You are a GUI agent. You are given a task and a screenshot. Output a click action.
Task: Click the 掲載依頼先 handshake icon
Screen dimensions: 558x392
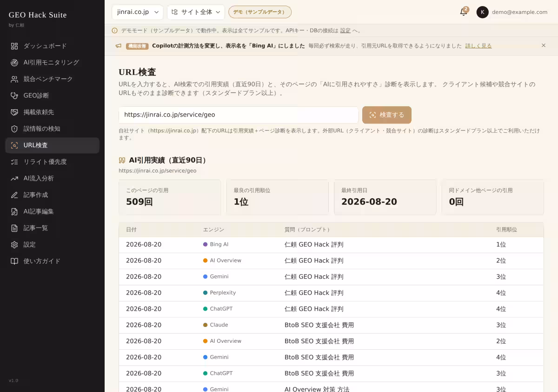[14, 112]
